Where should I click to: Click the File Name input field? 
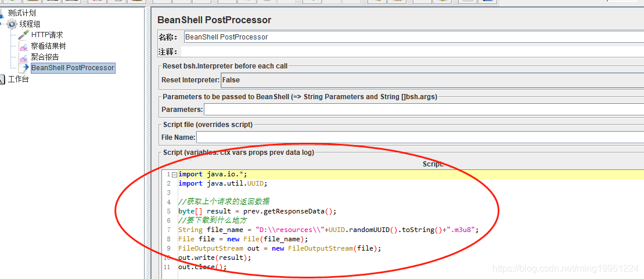420,137
